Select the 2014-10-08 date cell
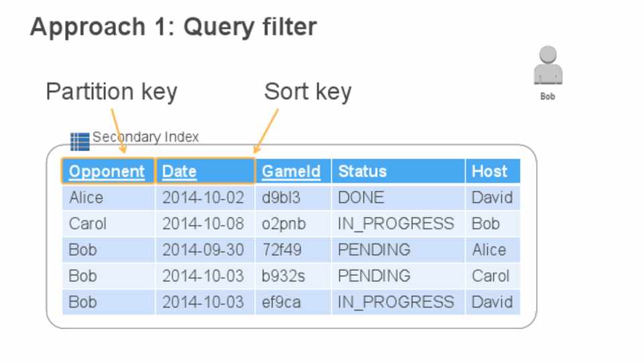The height and width of the screenshot is (362, 644). coord(203,224)
